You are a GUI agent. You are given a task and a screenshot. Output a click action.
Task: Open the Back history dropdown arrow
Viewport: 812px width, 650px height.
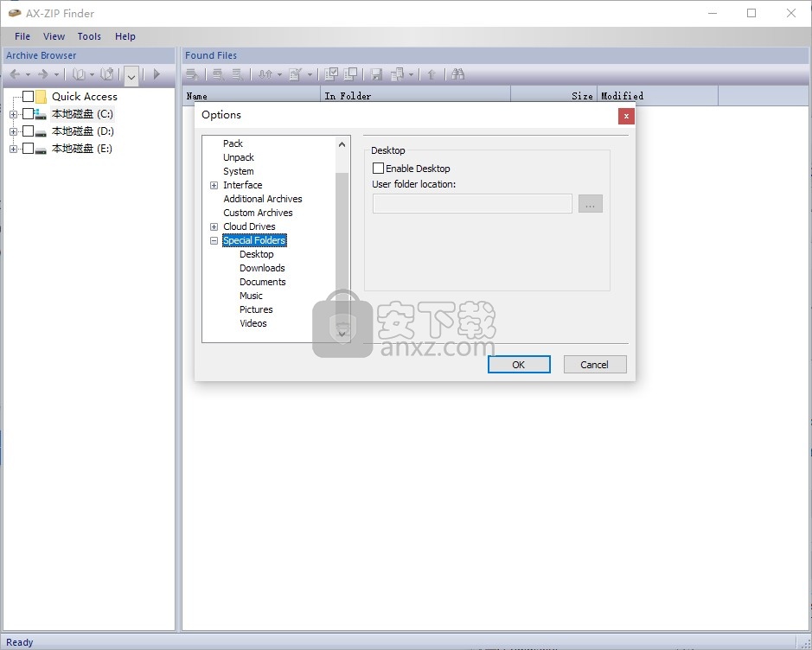click(x=28, y=75)
